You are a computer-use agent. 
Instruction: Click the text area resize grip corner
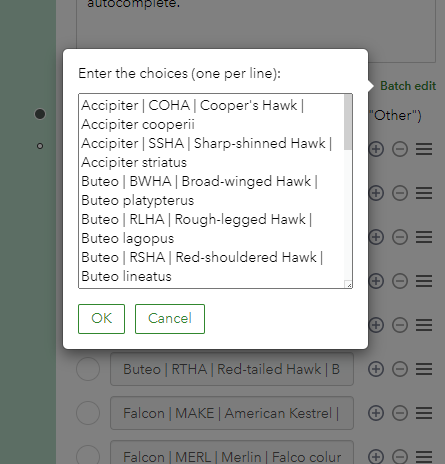point(349,285)
